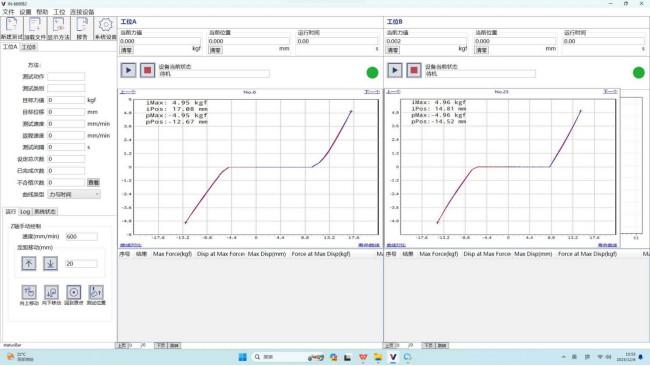
Task: Click the 向上移动 move up icon
Action: (x=29, y=293)
